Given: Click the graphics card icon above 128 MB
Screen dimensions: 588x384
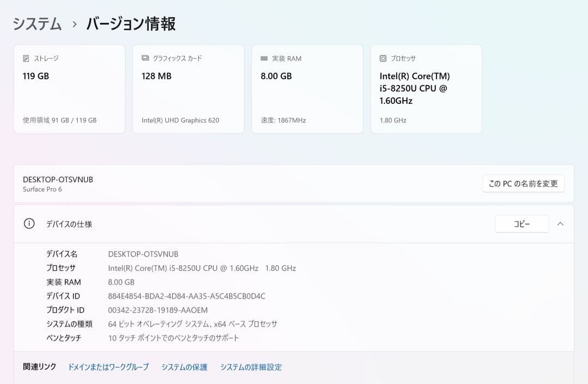Looking at the screenshot, I should 144,58.
